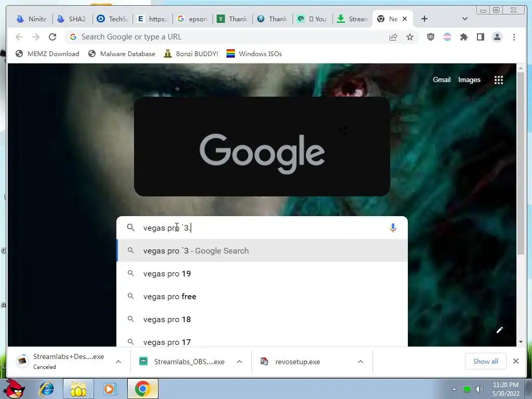Viewport: 532px width, 399px height.
Task: Click the vertical page scrollbar thumb
Action: pos(521,164)
